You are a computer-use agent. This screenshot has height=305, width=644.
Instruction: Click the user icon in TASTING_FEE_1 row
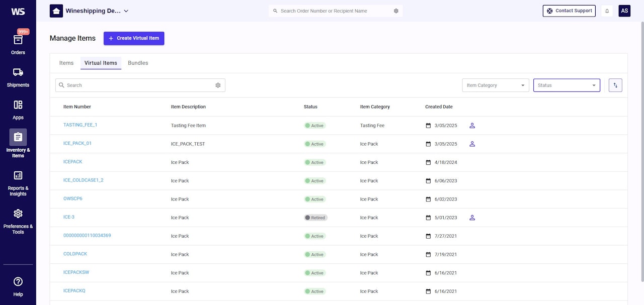click(472, 126)
